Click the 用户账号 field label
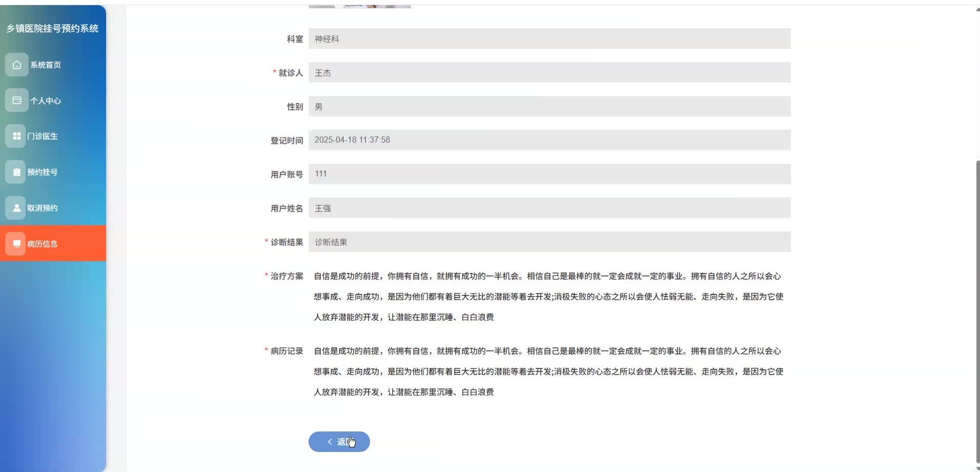 pyautogui.click(x=287, y=174)
